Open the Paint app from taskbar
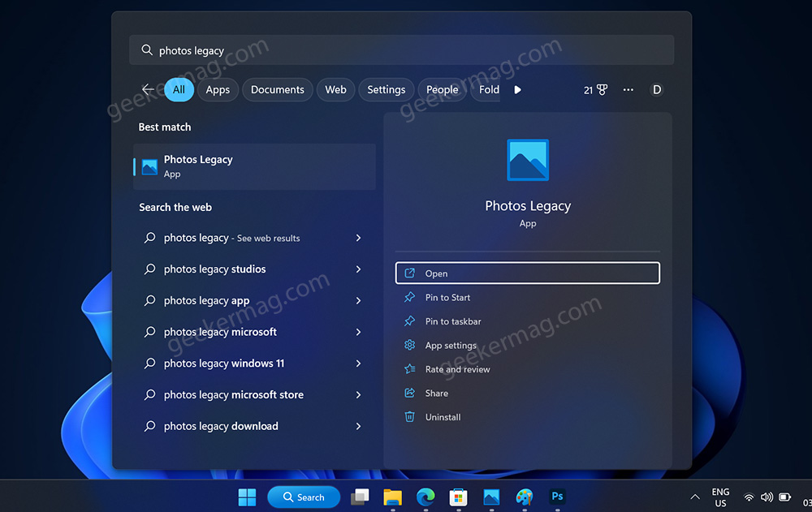Screen dimensions: 812x512 pyautogui.click(x=524, y=497)
